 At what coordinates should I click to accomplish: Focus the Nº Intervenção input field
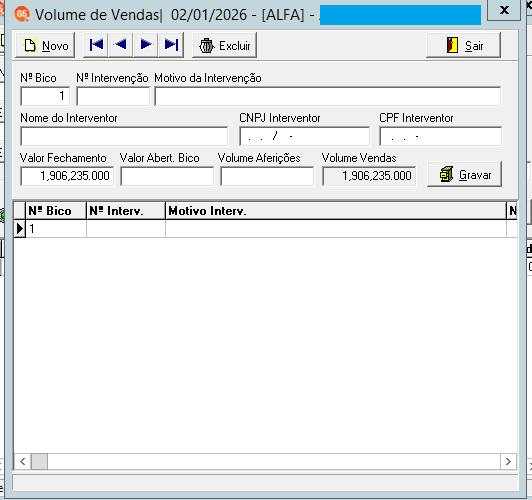point(113,96)
